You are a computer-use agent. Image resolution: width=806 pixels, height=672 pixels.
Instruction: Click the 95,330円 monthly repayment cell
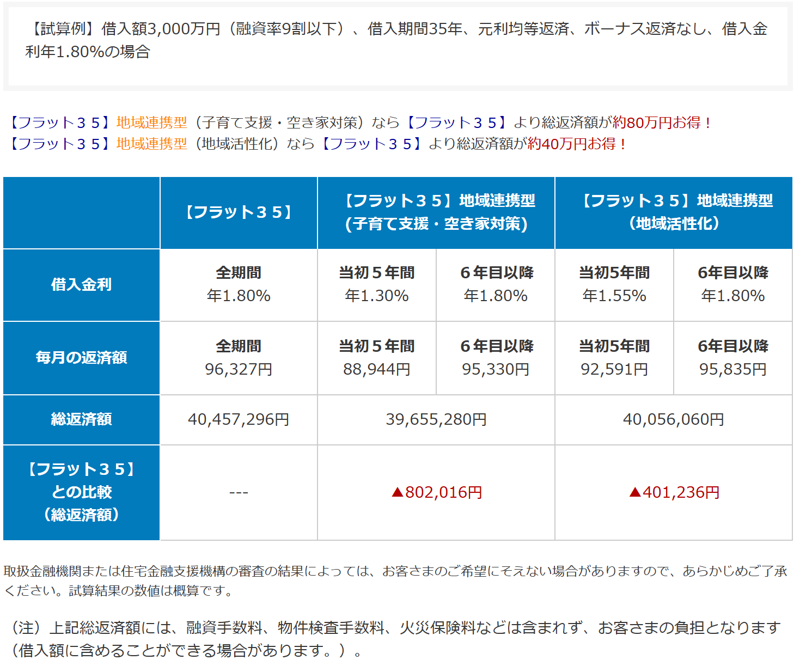pyautogui.click(x=496, y=358)
